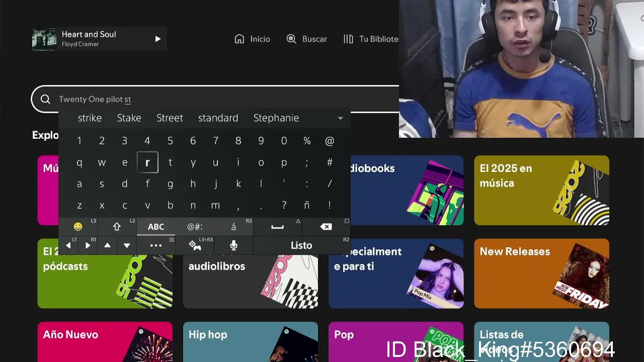Screen dimensions: 644x362
Task: Tap the letter q key
Action: pyautogui.click(x=79, y=162)
